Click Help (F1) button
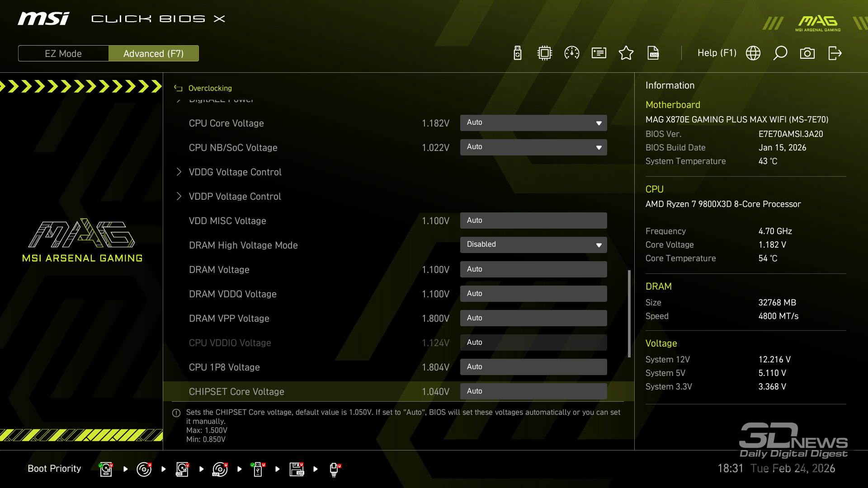The width and height of the screenshot is (868, 488). (717, 53)
